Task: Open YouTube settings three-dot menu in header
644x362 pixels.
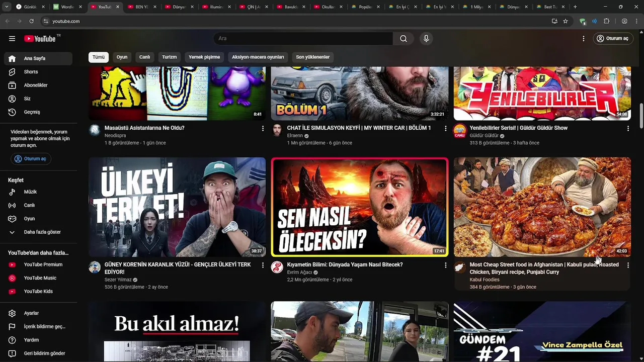Action: 584,39
